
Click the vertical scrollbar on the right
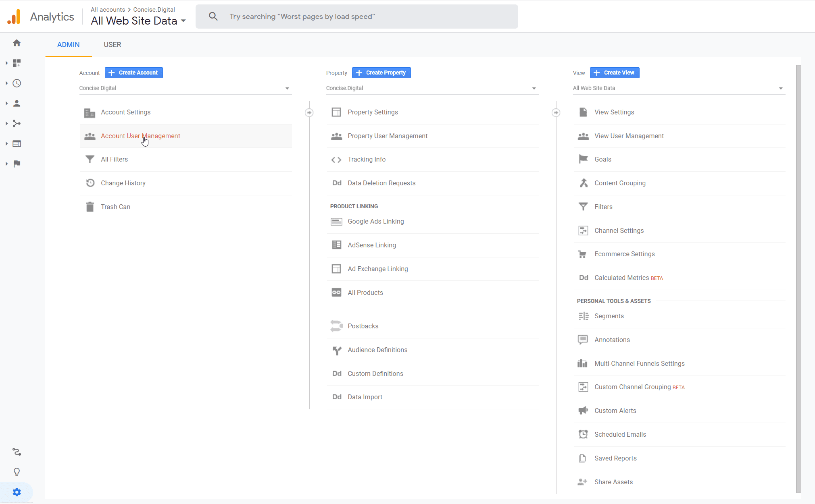pyautogui.click(x=798, y=278)
